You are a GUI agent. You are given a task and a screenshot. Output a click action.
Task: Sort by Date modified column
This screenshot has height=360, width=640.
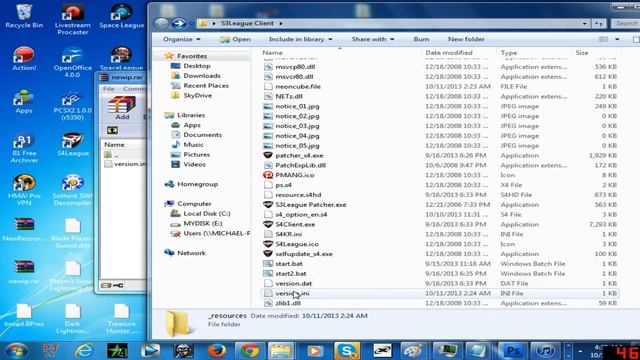[449, 53]
